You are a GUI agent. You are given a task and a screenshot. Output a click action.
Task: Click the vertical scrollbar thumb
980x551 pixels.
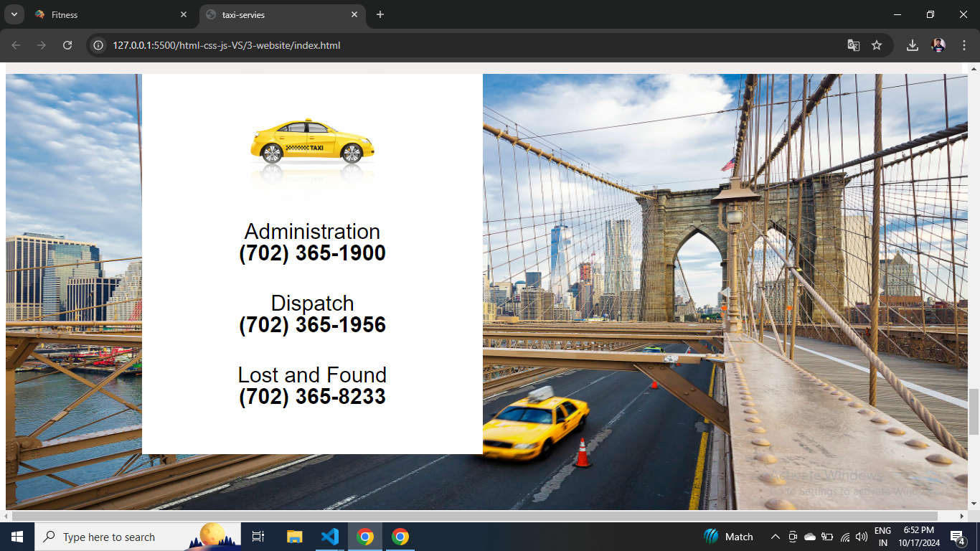[974, 412]
